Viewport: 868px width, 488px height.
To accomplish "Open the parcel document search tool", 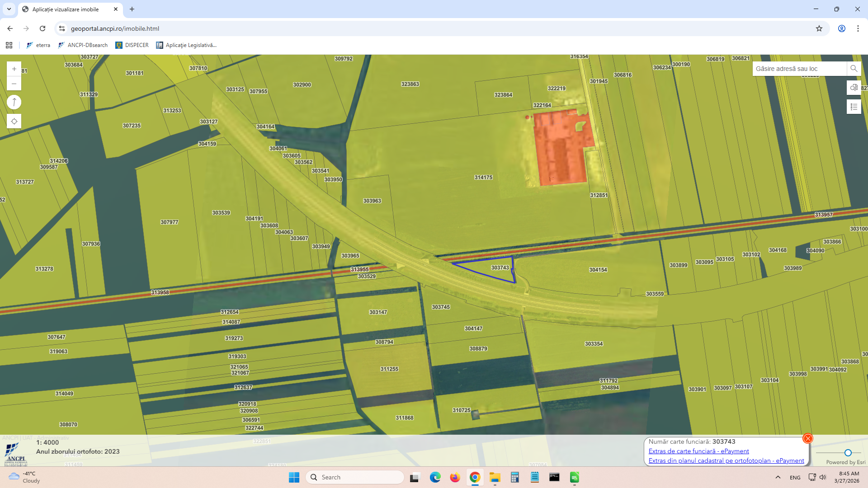I will tap(854, 88).
